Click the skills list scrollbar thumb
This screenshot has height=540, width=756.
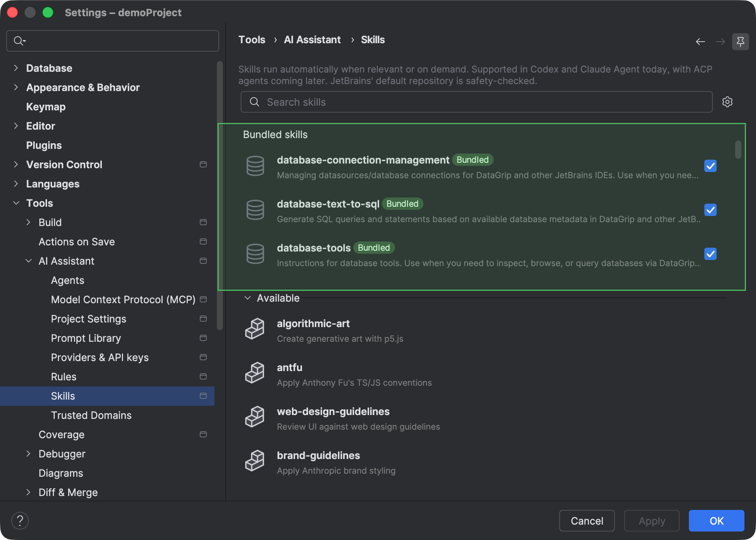[x=738, y=150]
